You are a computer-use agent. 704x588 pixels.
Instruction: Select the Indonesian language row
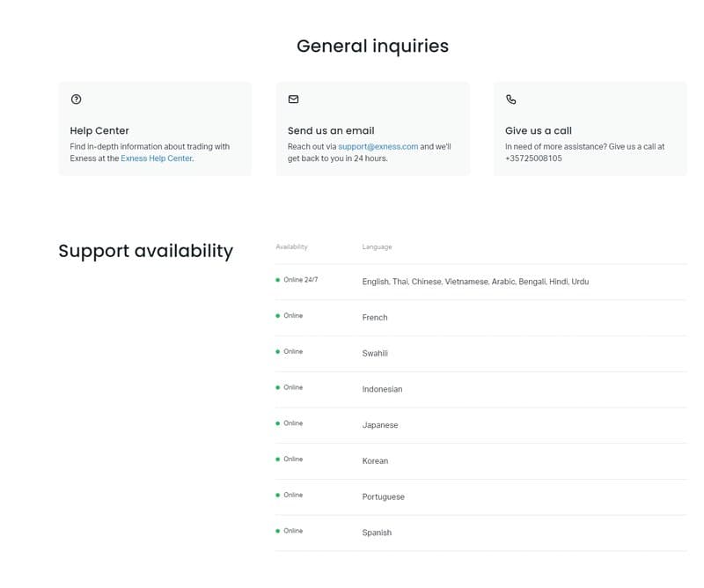tap(382, 389)
